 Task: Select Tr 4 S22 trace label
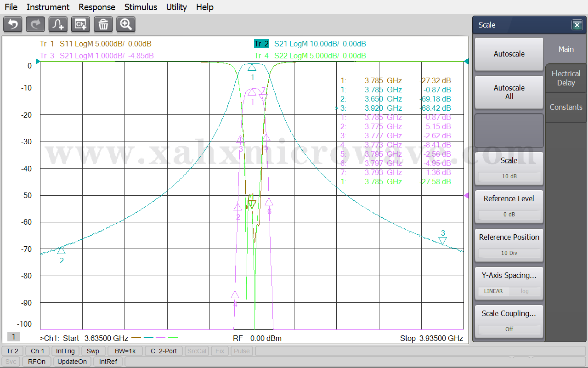pos(310,56)
